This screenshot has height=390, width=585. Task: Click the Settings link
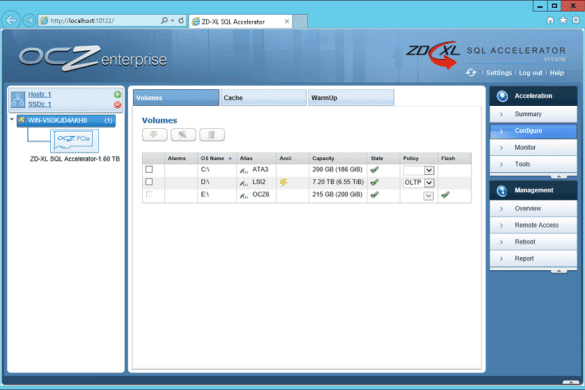click(x=499, y=73)
